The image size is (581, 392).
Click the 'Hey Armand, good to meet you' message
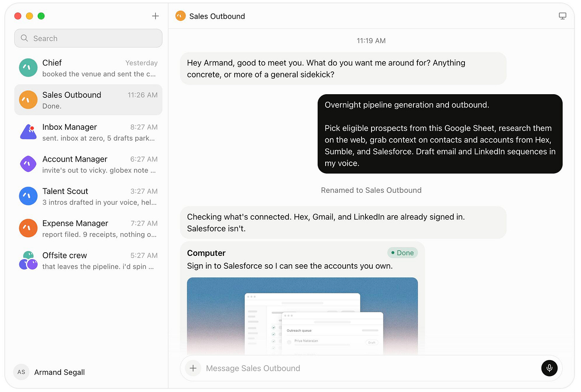point(343,69)
